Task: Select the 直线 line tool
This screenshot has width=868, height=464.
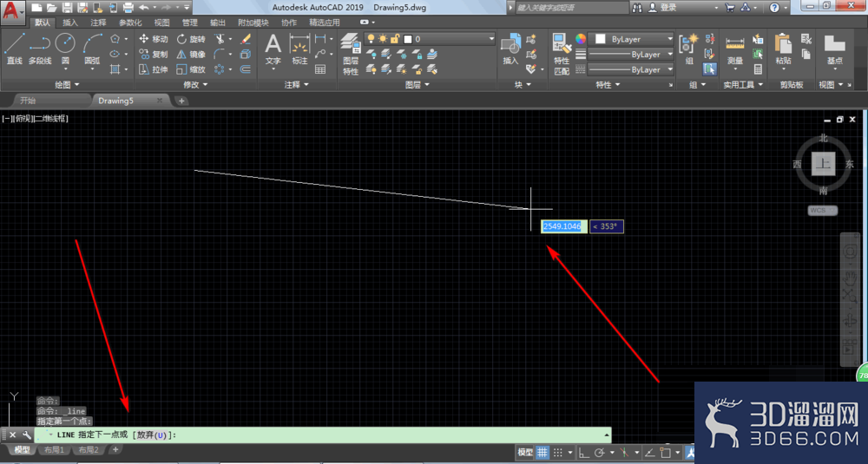Action: (x=15, y=49)
